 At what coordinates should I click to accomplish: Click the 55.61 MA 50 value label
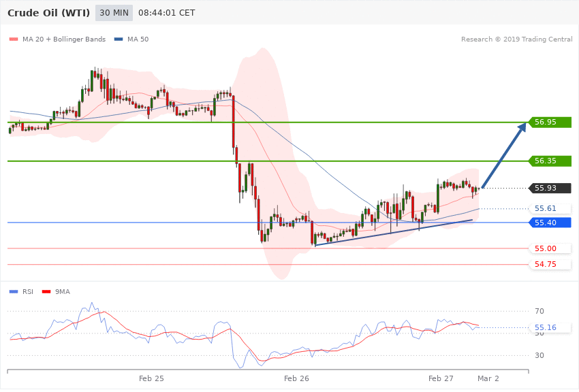click(x=550, y=209)
